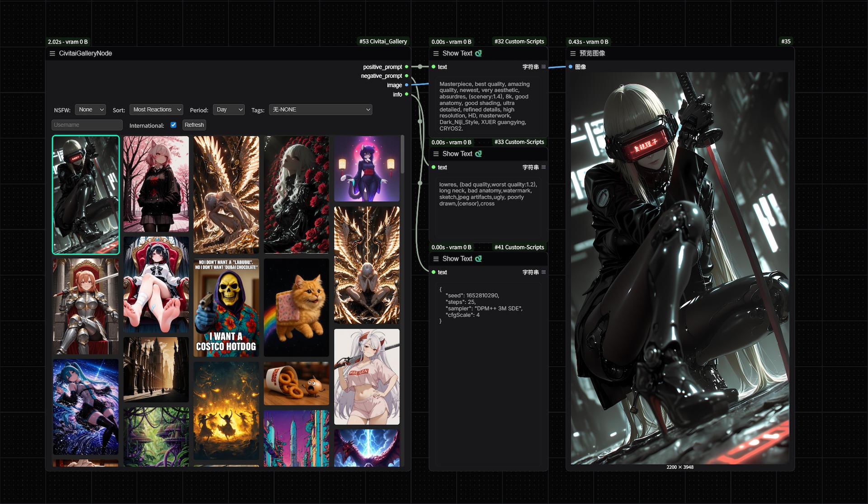Image resolution: width=868 pixels, height=504 pixels.
Task: Expand the Sort dropdown showing Most Reactions
Action: [x=156, y=109]
